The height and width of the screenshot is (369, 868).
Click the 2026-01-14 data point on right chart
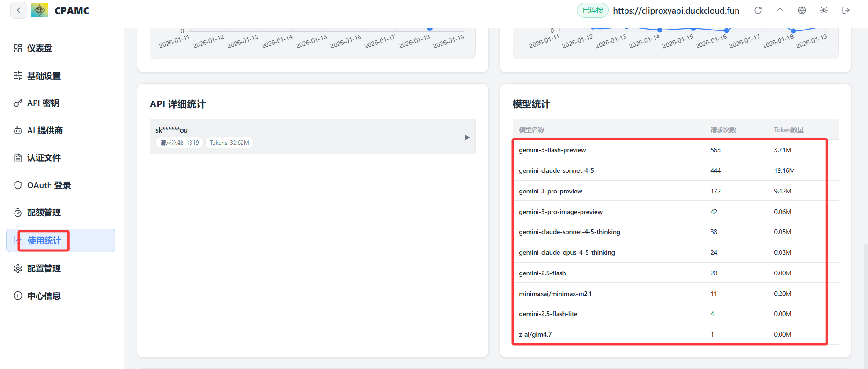point(660,30)
